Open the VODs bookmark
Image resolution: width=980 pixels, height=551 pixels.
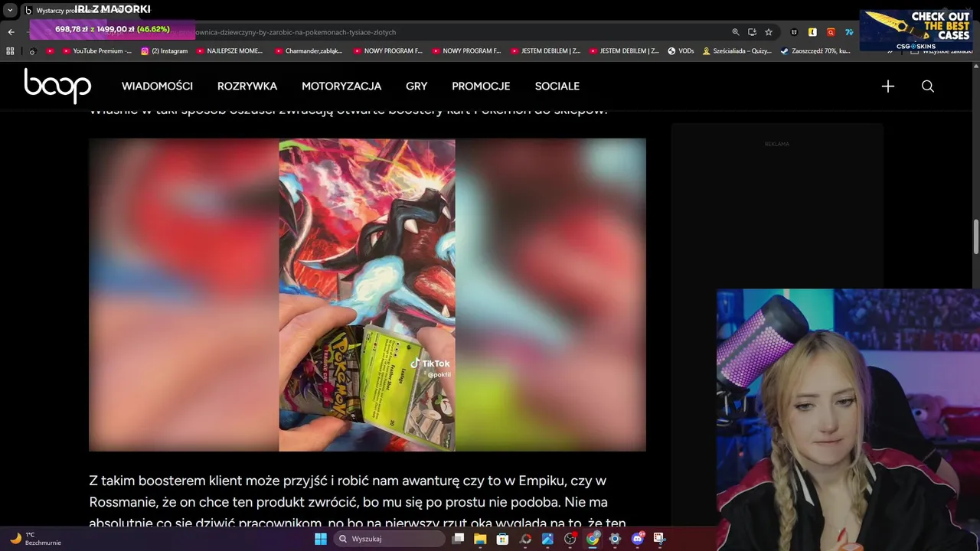[x=681, y=51]
